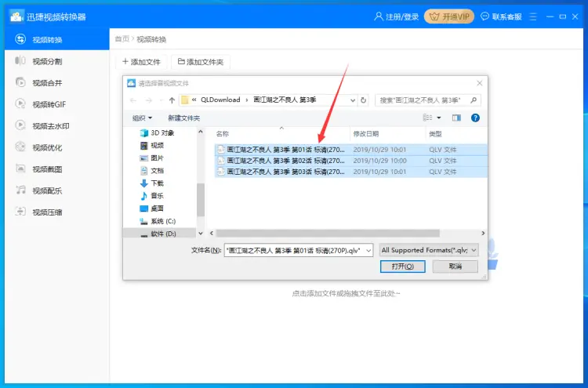This screenshot has height=388, width=588.
Task: Expand the view options dropdown arrow
Action: (x=439, y=118)
